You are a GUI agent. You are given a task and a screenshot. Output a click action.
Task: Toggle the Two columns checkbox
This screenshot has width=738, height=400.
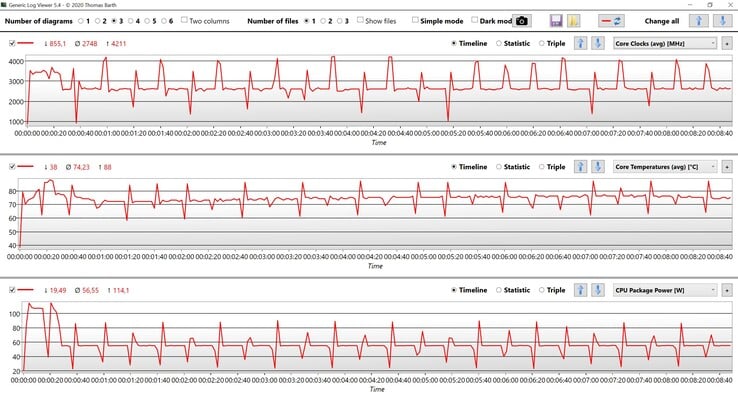[x=184, y=20]
